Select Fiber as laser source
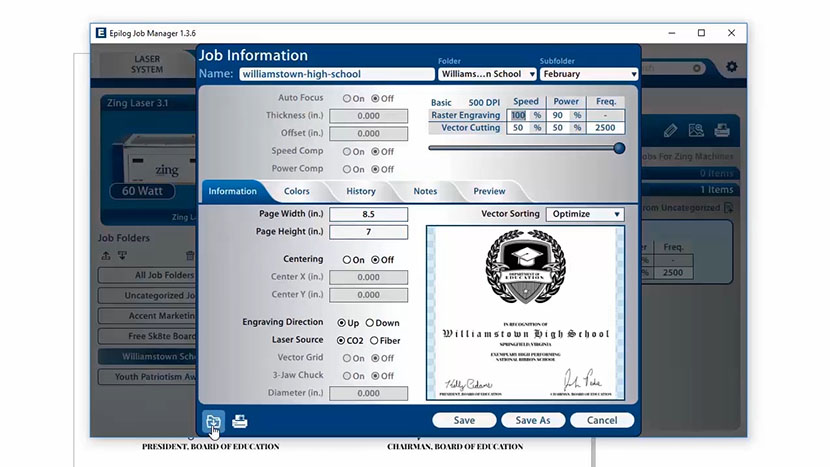This screenshot has height=467, width=830. (375, 340)
